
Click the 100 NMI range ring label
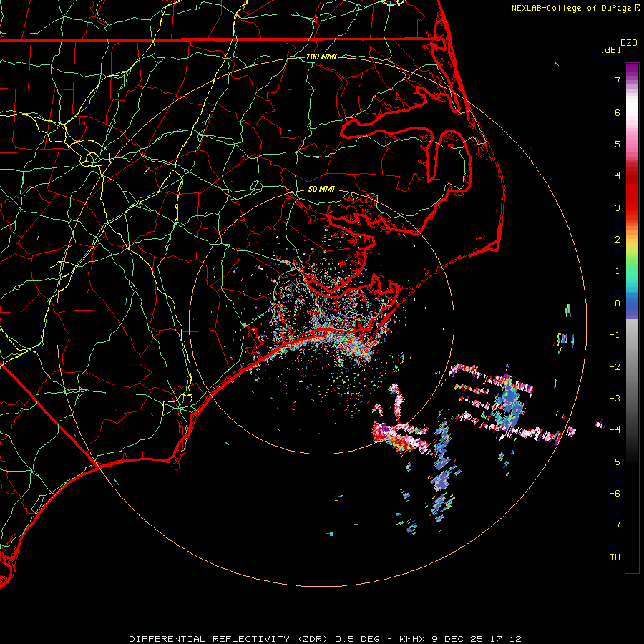321,57
